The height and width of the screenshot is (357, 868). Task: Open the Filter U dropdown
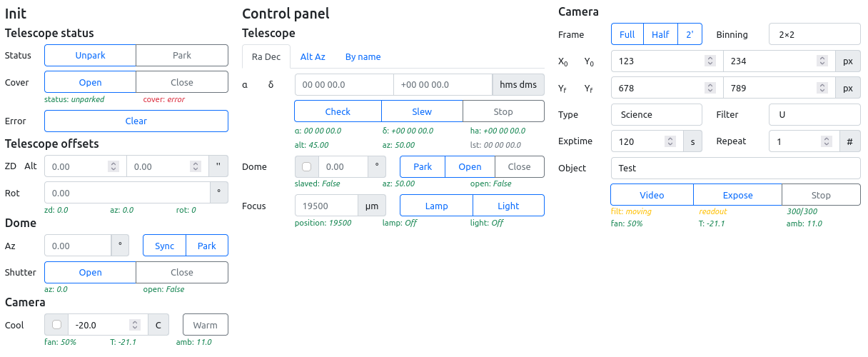pyautogui.click(x=814, y=114)
